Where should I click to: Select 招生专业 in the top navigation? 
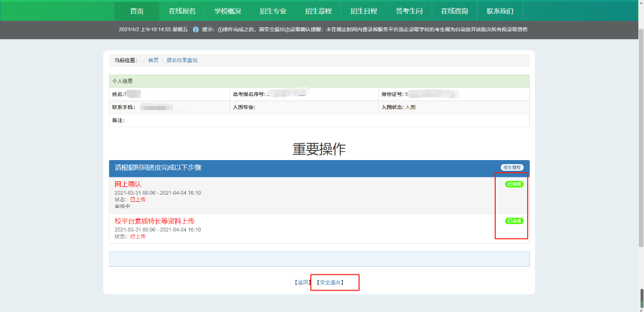click(x=273, y=11)
